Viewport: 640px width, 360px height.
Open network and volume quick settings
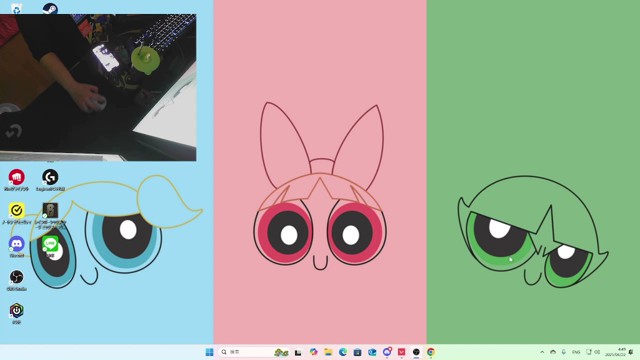click(x=593, y=352)
